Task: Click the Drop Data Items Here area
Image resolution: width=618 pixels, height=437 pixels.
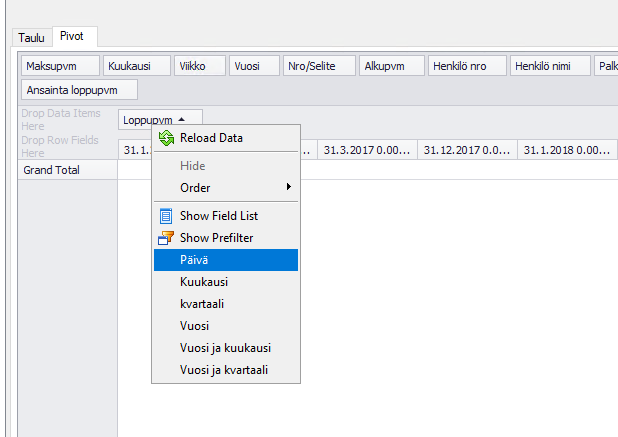Action: tap(61, 119)
